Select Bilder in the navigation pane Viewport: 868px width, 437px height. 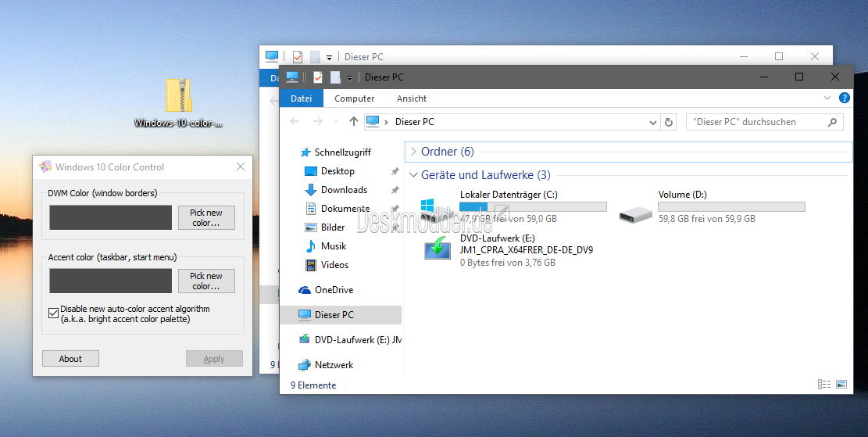[x=333, y=227]
